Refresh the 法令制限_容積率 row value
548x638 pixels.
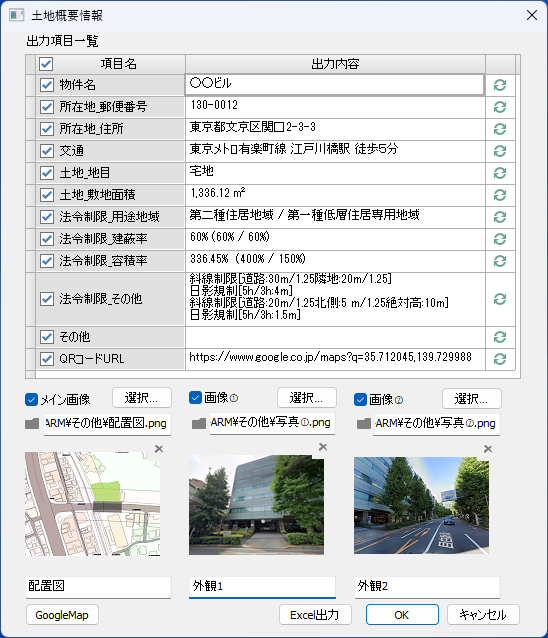[x=500, y=261]
